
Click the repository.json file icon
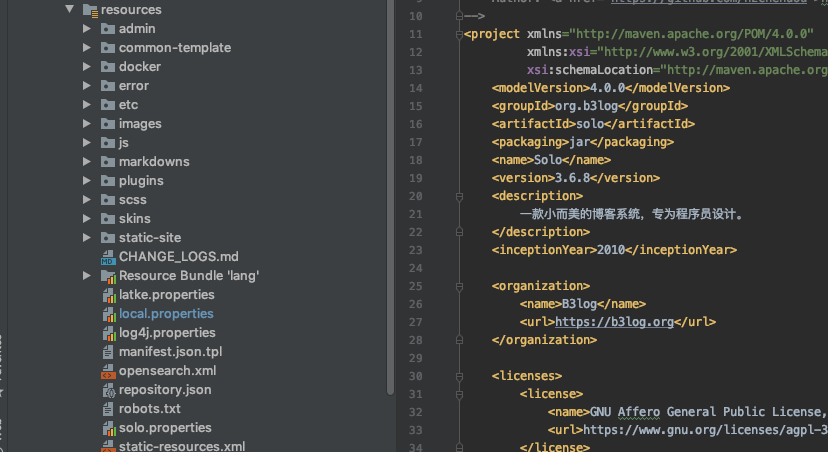[108, 390]
